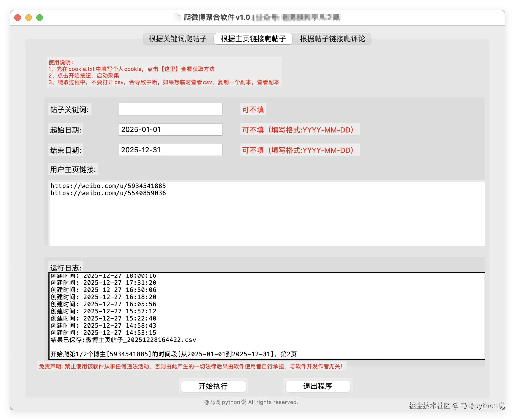Image resolution: width=515 pixels, height=420 pixels.
Task: Click the document icon in the title bar
Action: pyautogui.click(x=177, y=17)
